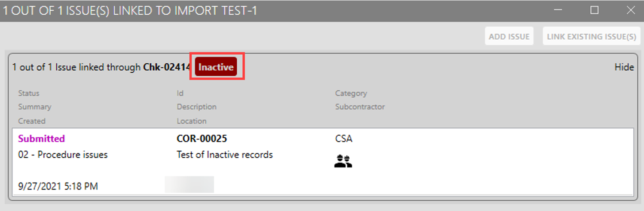The width and height of the screenshot is (644, 211).
Task: Click the Id column header
Action: click(x=180, y=93)
